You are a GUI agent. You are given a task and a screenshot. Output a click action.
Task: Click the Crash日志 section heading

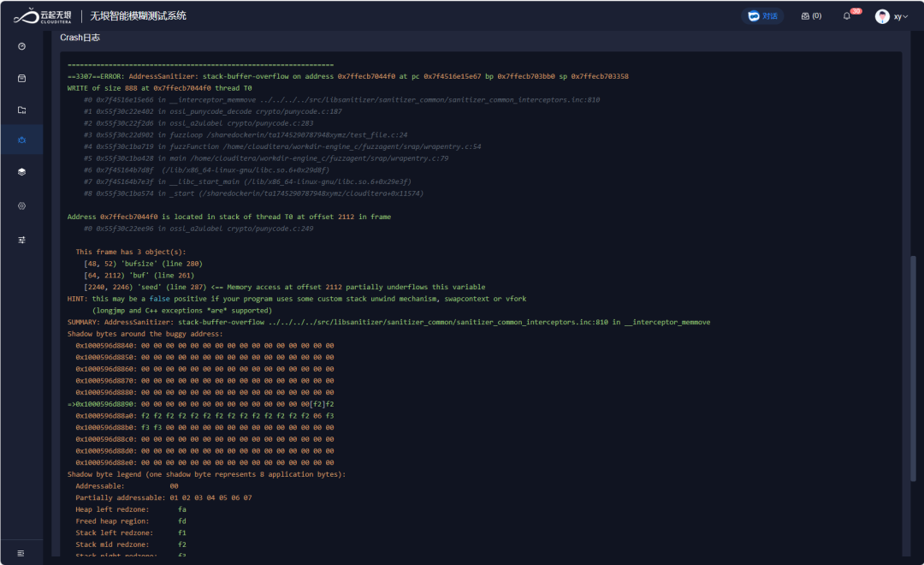tap(80, 37)
